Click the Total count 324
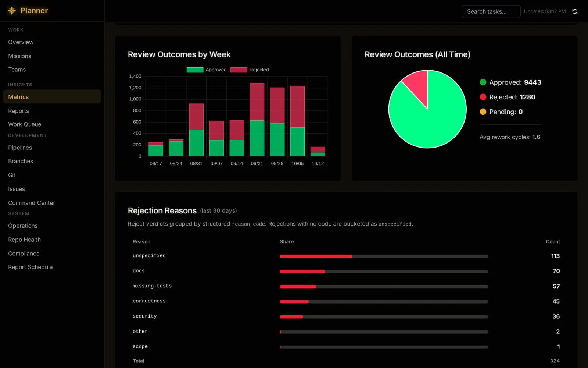 pos(555,361)
